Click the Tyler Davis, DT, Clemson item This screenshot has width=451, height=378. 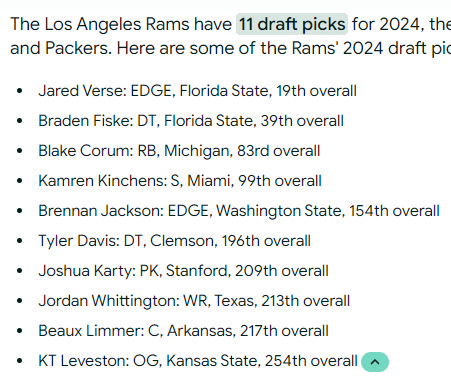[x=174, y=241]
